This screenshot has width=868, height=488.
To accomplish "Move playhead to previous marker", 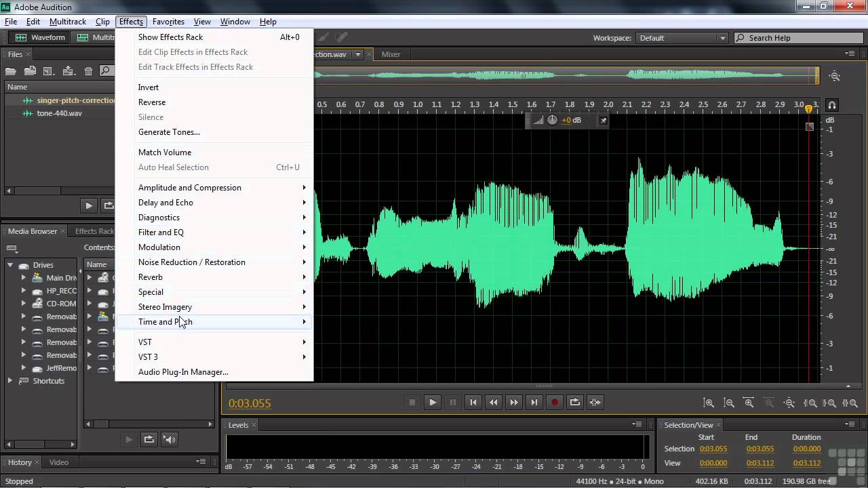I will [473, 402].
